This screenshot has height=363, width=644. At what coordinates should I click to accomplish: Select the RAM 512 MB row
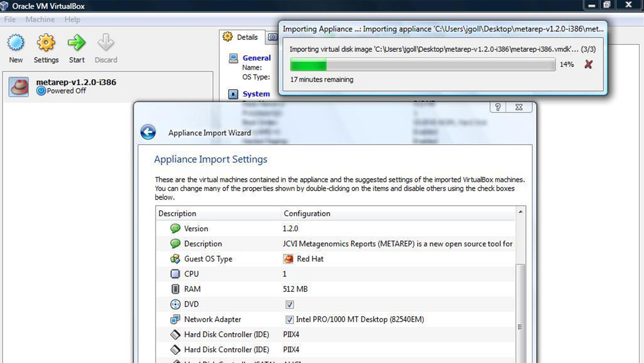[x=295, y=289]
